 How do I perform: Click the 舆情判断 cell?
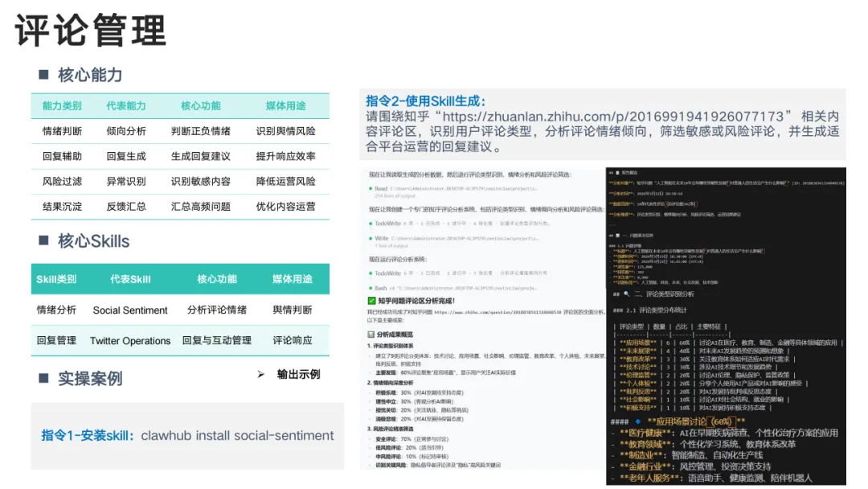point(293,310)
